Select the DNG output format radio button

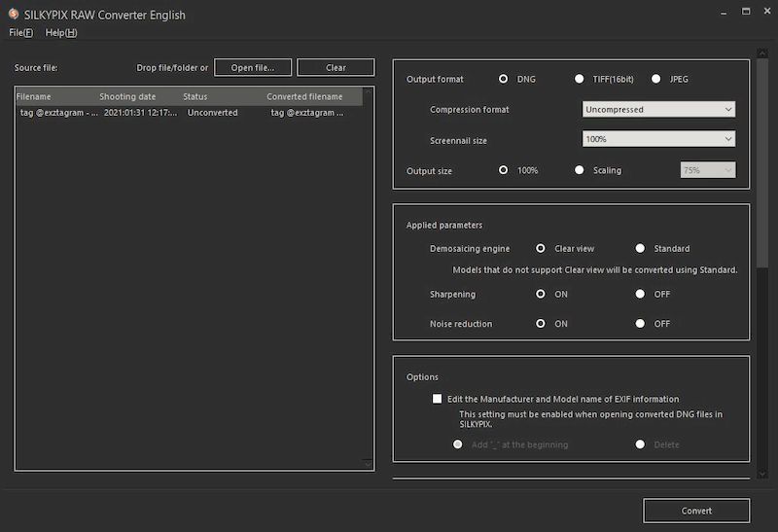click(504, 79)
